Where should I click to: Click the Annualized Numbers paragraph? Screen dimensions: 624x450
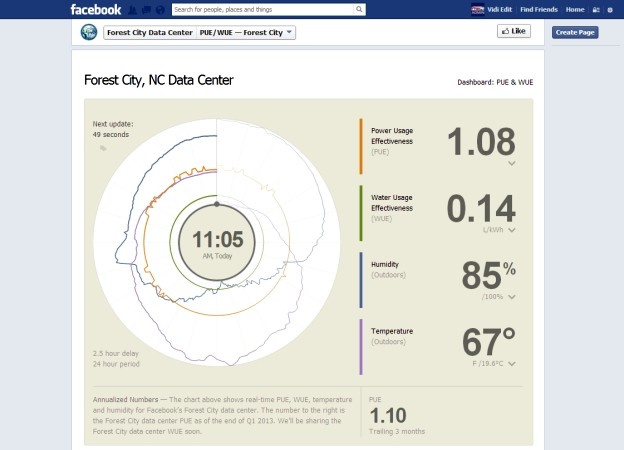pyautogui.click(x=222, y=415)
